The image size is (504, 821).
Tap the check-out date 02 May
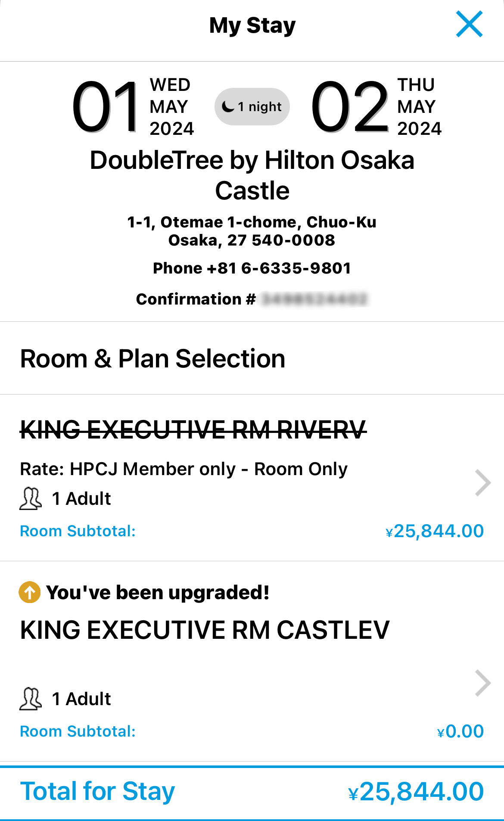(x=376, y=107)
